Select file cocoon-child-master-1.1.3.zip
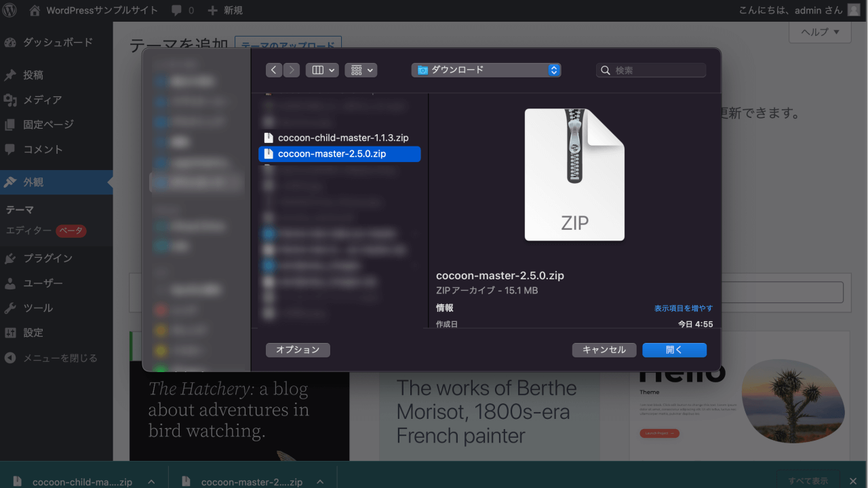Image resolution: width=868 pixels, height=488 pixels. 340,138
